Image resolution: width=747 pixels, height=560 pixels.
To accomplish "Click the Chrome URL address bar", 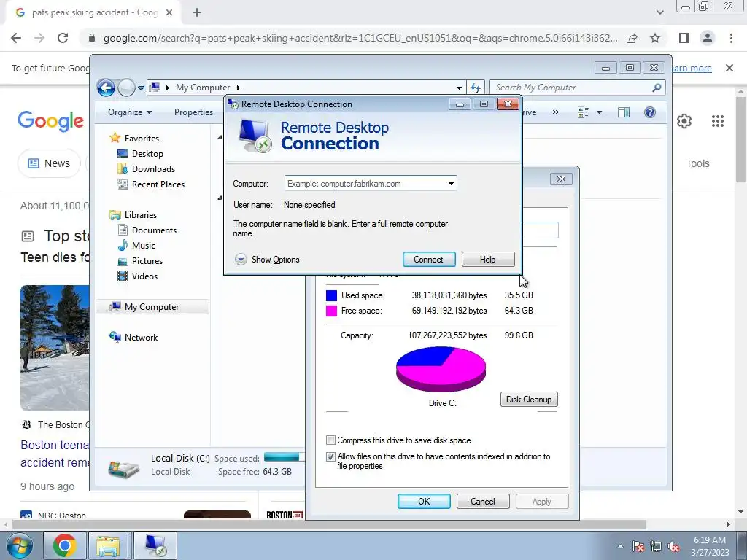I will 360,38.
